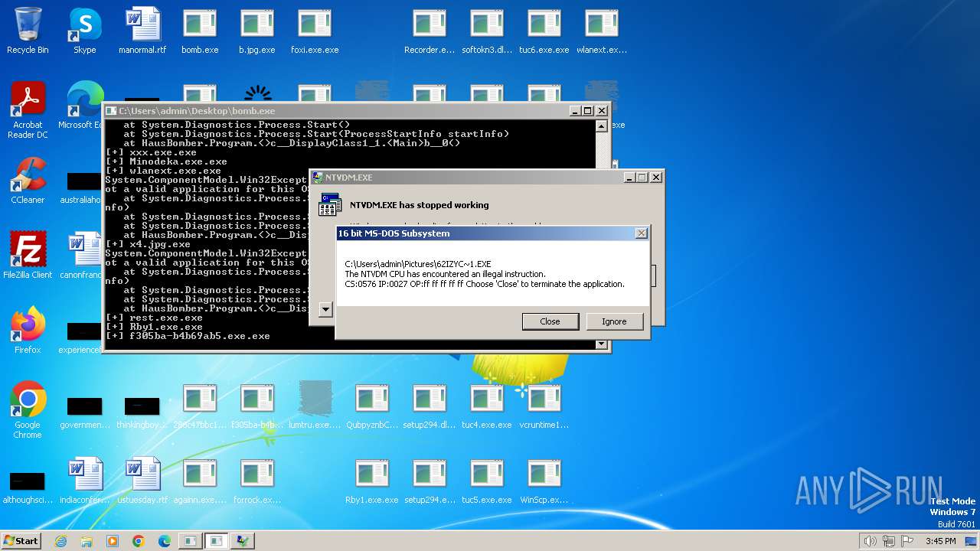The image size is (980, 551).
Task: Open Acrobat Reader DC shortcut
Action: click(x=28, y=111)
